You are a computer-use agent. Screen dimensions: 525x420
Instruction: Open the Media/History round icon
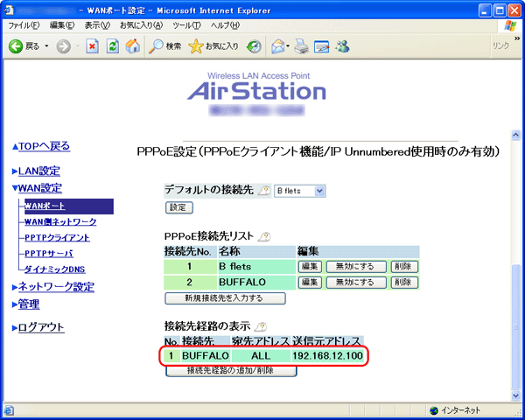click(x=254, y=46)
